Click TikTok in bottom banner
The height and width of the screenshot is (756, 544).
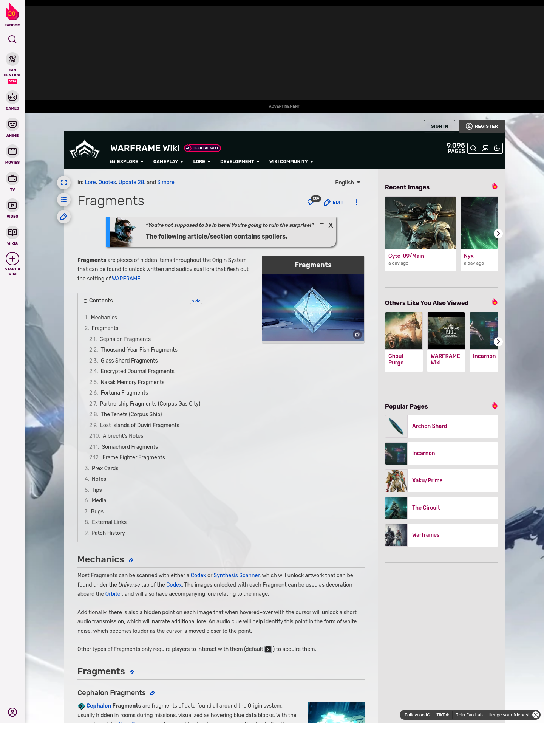[443, 715]
